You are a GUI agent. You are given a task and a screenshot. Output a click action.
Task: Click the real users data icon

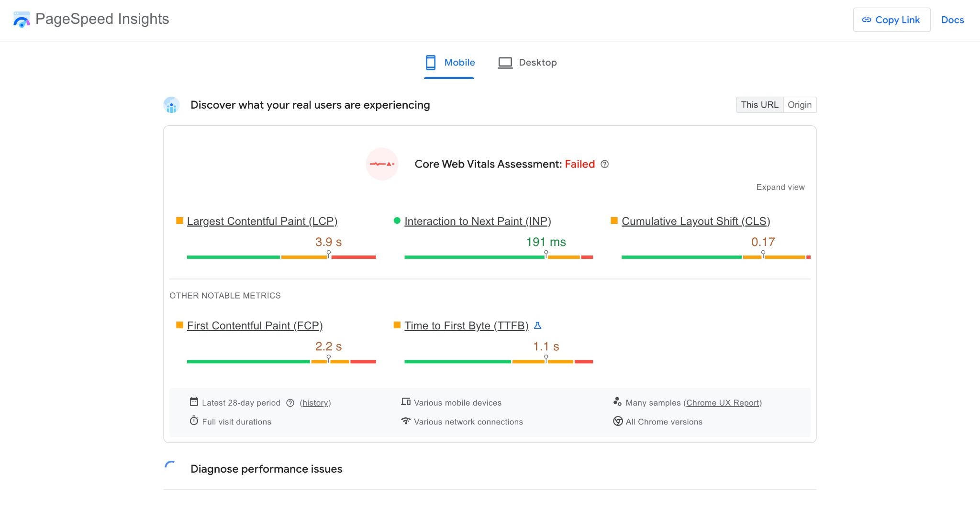point(171,105)
